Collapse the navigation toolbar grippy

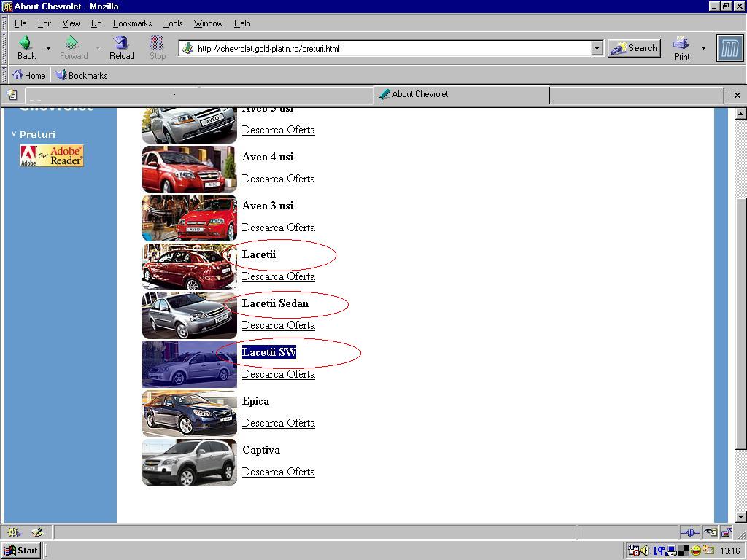[5, 48]
